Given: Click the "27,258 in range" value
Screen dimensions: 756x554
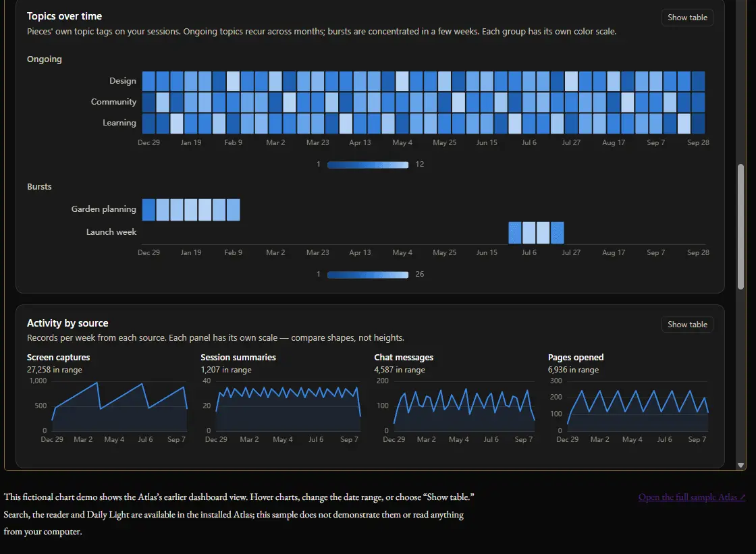Looking at the screenshot, I should [55, 370].
